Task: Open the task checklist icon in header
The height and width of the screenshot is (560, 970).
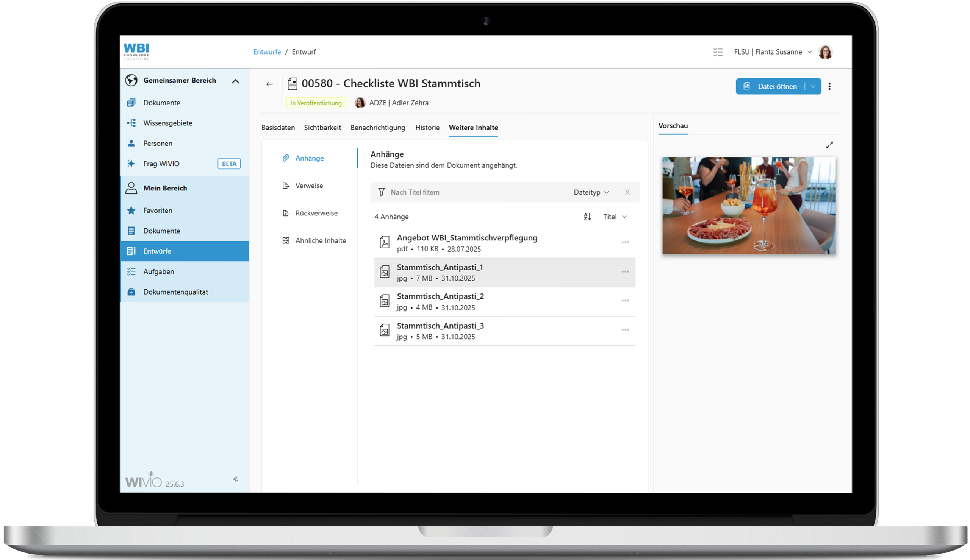Action: (718, 52)
